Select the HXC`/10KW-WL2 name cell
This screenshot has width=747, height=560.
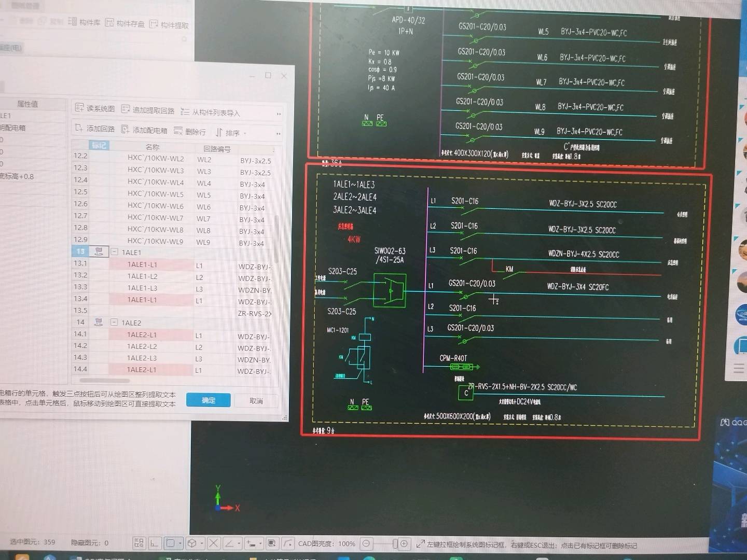[x=155, y=158]
